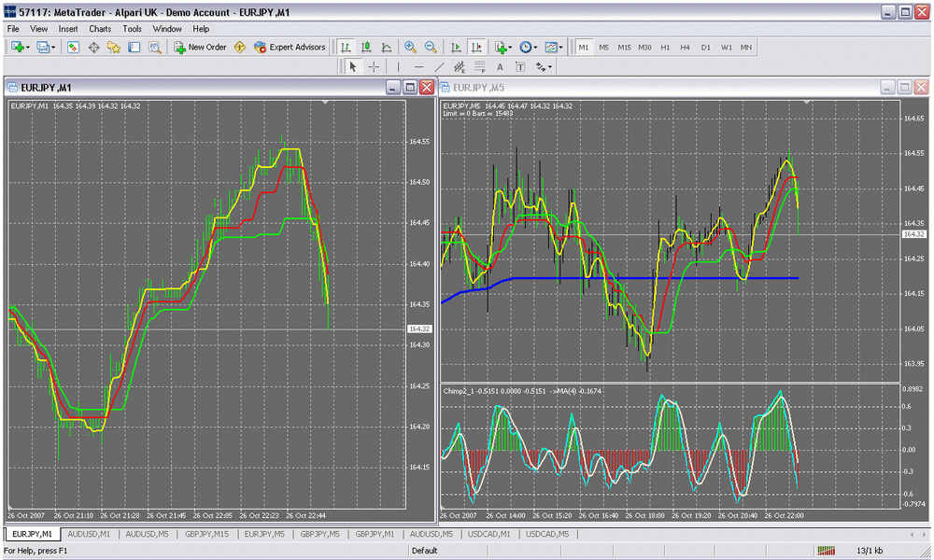The width and height of the screenshot is (934, 560).
Task: Open the new chart dropdown arrow
Action: 27,47
